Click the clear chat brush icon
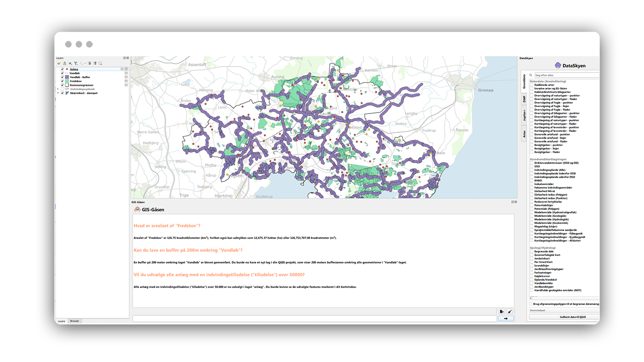The width and height of the screenshot is (644, 362). (x=510, y=311)
